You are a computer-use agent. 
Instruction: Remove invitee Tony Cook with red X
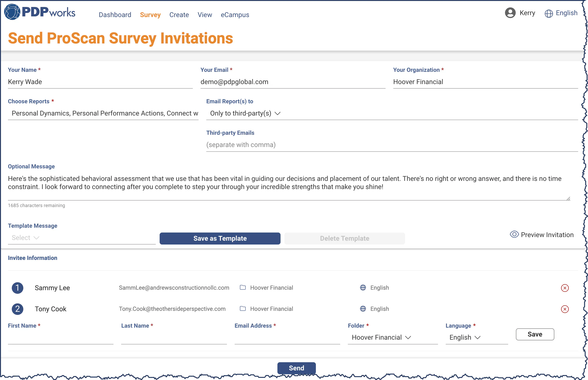(564, 309)
